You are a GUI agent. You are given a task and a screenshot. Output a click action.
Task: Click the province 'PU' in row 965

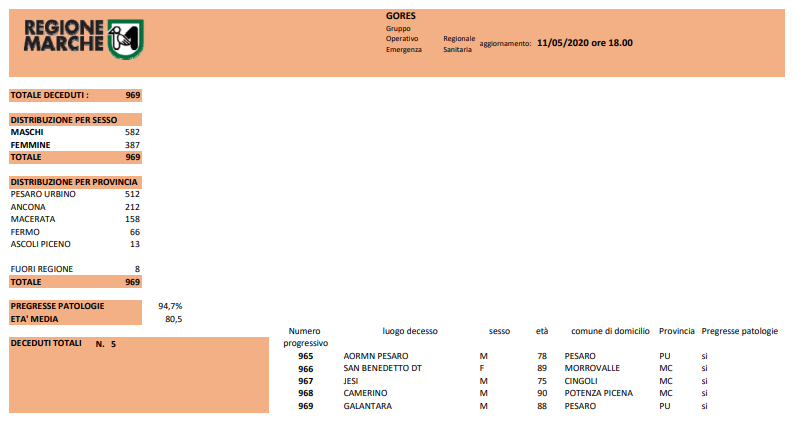tap(665, 356)
